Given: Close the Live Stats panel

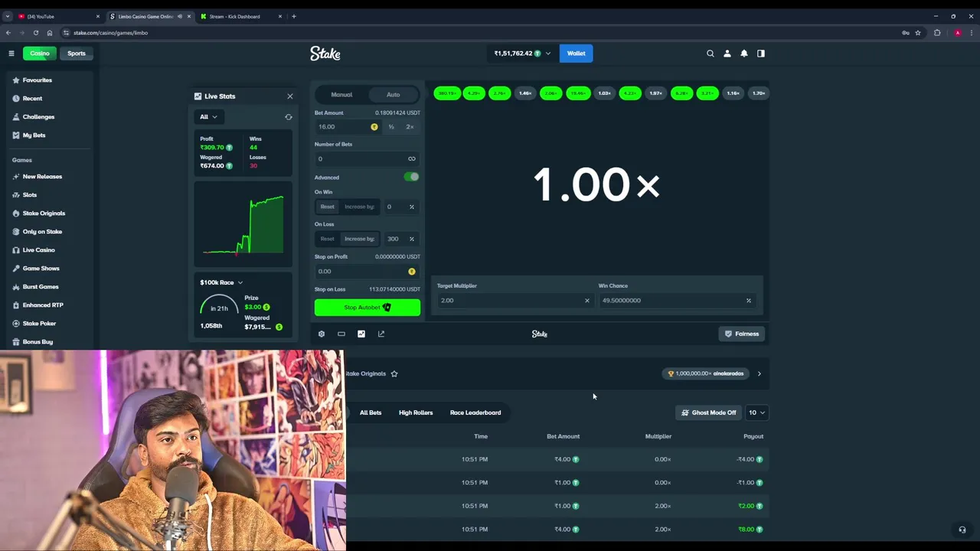Looking at the screenshot, I should click(290, 96).
